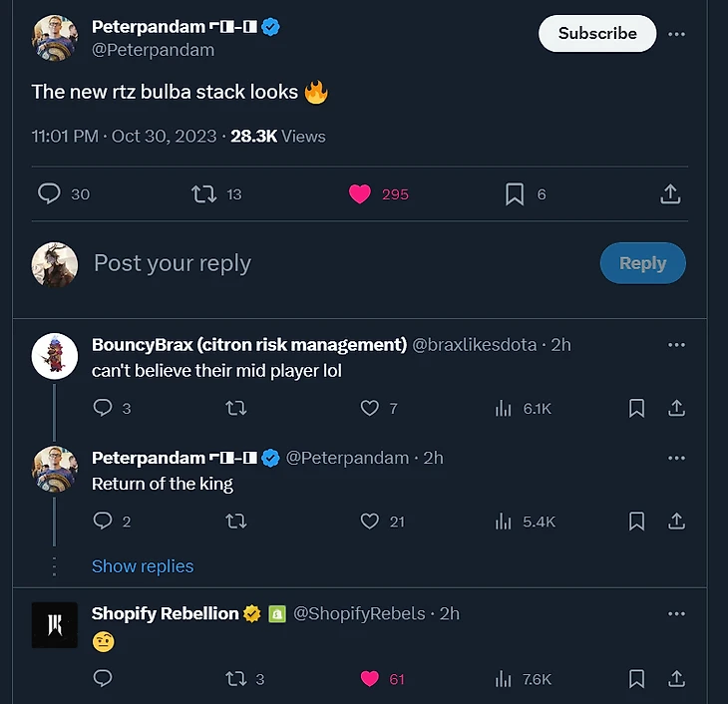The image size is (728, 704).
Task: Share the main tweet
Action: (671, 194)
